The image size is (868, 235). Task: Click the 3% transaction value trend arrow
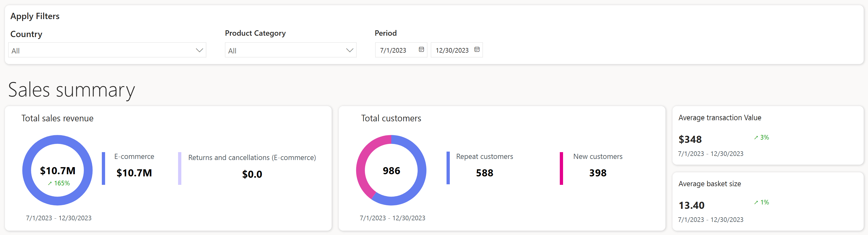pos(756,138)
